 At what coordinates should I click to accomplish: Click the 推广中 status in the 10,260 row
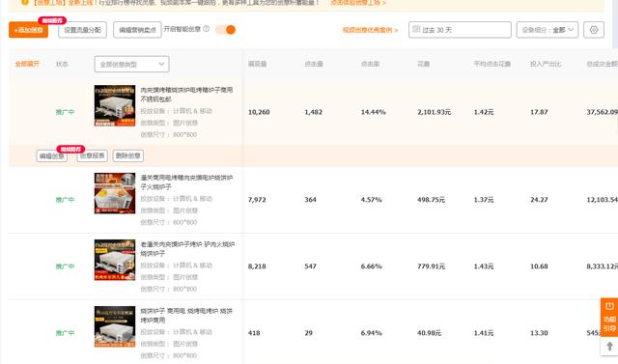point(65,112)
